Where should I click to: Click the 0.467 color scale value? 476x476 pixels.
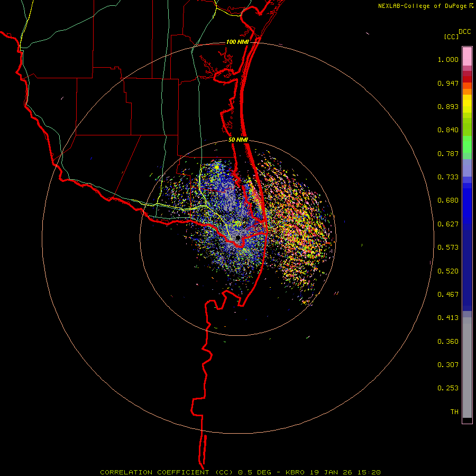[x=448, y=295]
